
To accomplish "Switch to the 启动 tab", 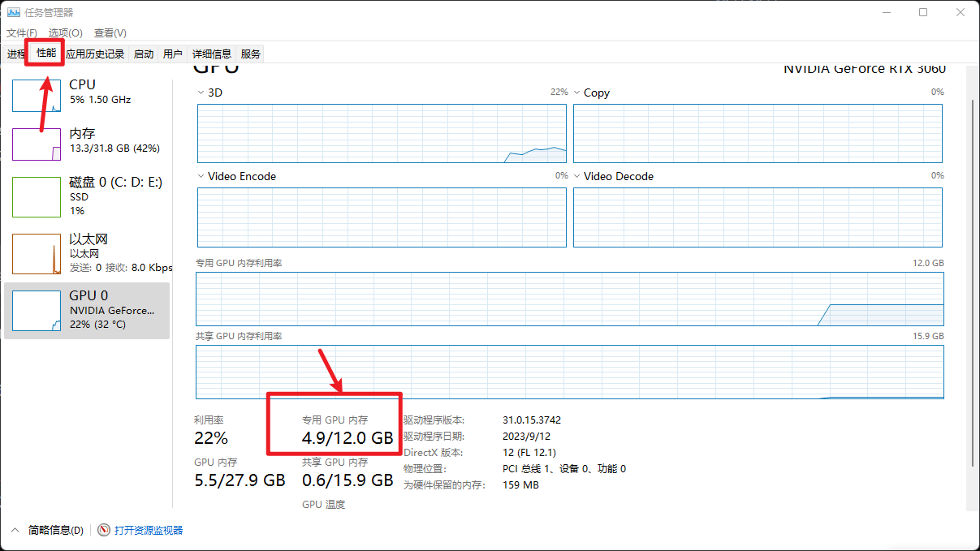I will tap(144, 54).
